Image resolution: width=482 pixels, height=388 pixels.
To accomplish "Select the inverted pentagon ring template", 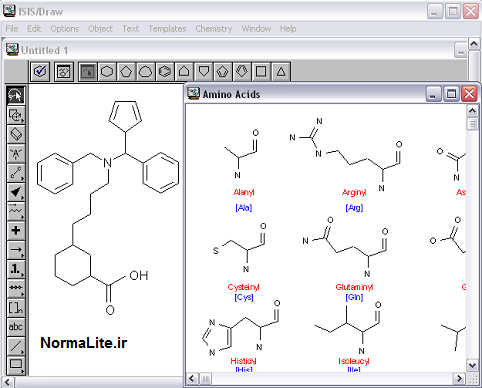I will point(203,71).
